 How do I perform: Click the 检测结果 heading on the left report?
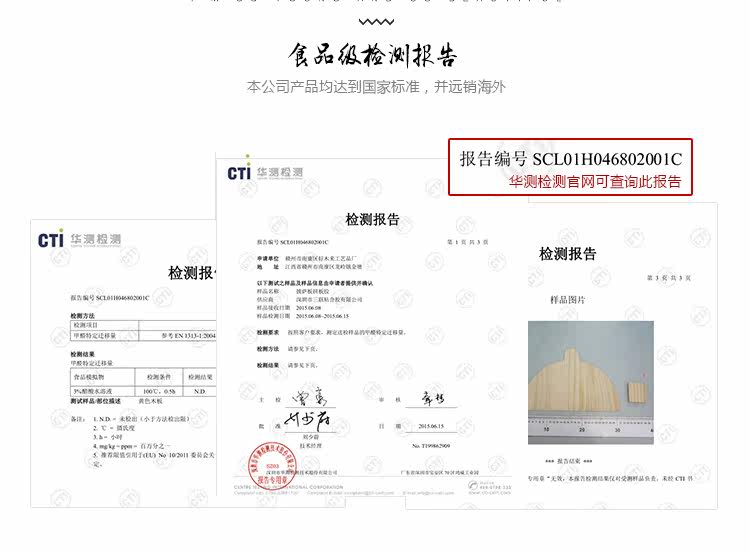pos(82,354)
